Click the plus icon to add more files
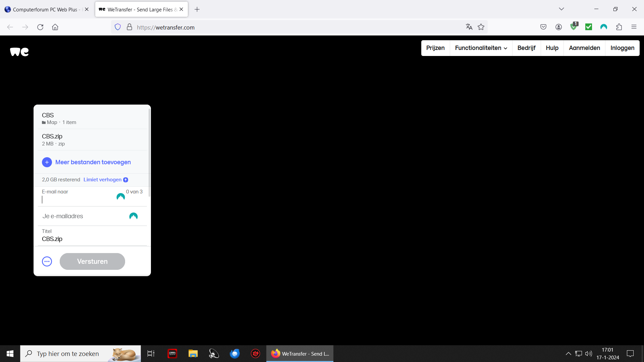The image size is (644, 362). coord(47,162)
